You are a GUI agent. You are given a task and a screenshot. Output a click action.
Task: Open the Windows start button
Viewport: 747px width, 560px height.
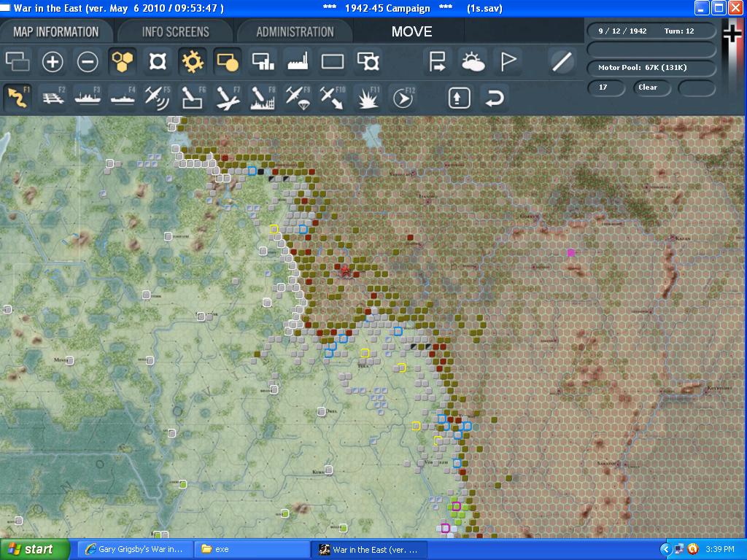[34, 550]
